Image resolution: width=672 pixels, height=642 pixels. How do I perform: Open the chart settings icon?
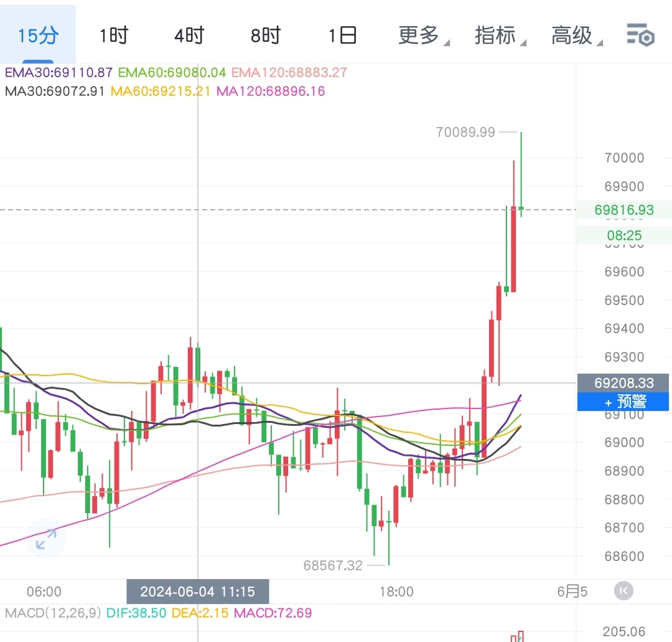tap(640, 35)
